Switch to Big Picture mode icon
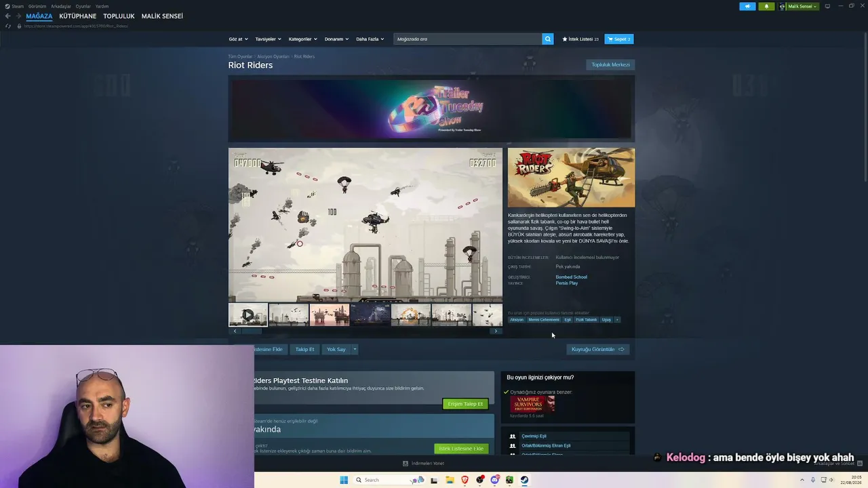This screenshot has height=488, width=868. coord(827,6)
